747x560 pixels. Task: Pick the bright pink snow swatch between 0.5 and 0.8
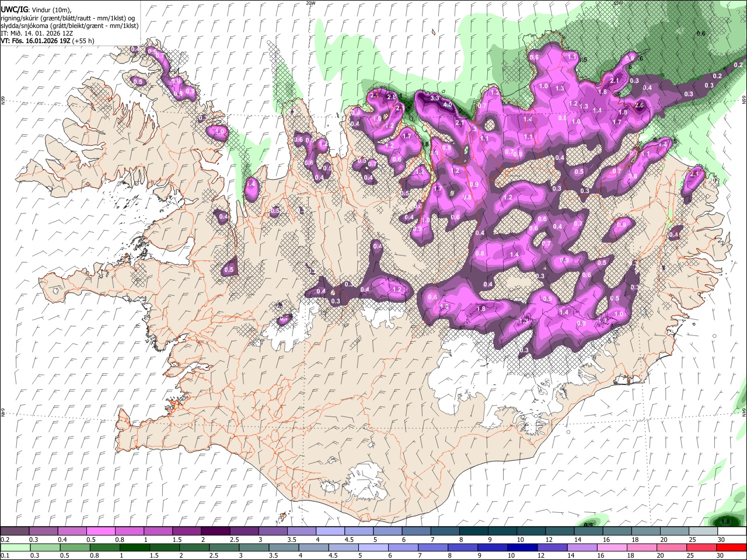point(100,531)
